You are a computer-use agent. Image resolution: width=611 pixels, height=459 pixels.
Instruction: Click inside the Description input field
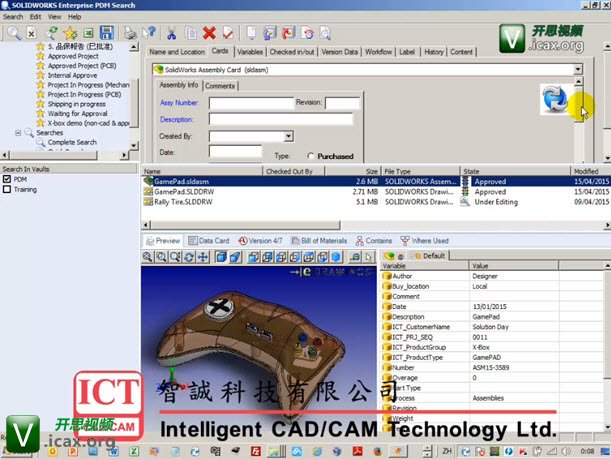[x=281, y=119]
